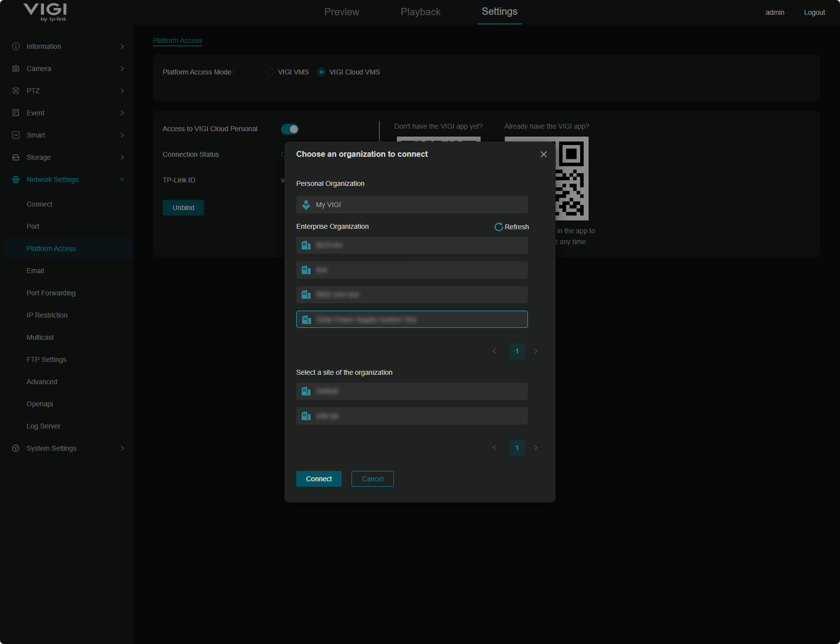The image size is (840, 644).
Task: Open Connect under Network Settings
Action: pyautogui.click(x=39, y=204)
